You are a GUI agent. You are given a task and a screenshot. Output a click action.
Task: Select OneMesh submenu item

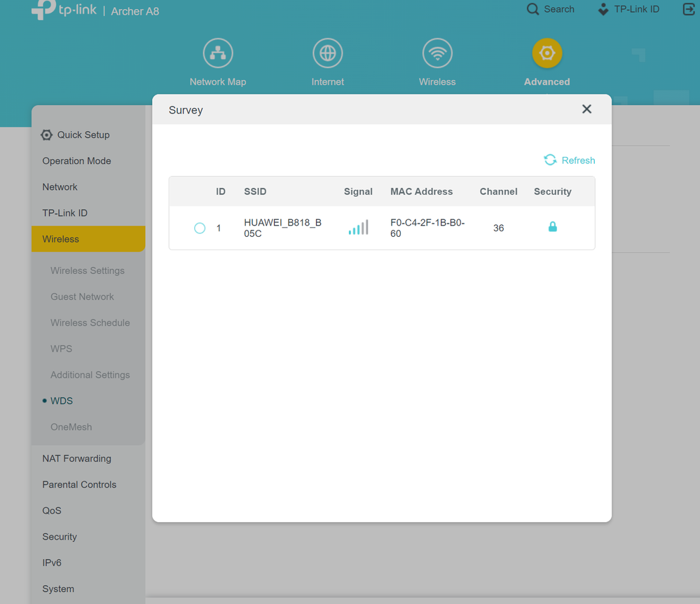[71, 427]
